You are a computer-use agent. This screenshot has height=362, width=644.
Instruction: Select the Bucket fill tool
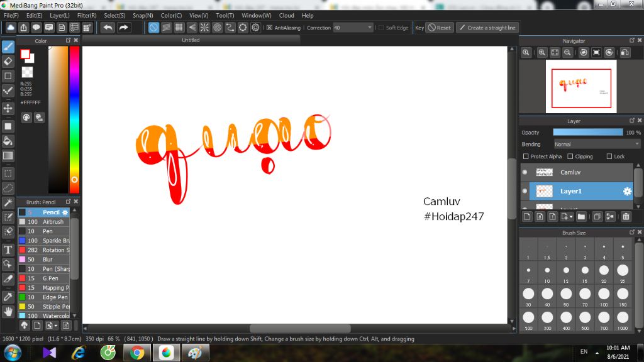click(x=8, y=141)
